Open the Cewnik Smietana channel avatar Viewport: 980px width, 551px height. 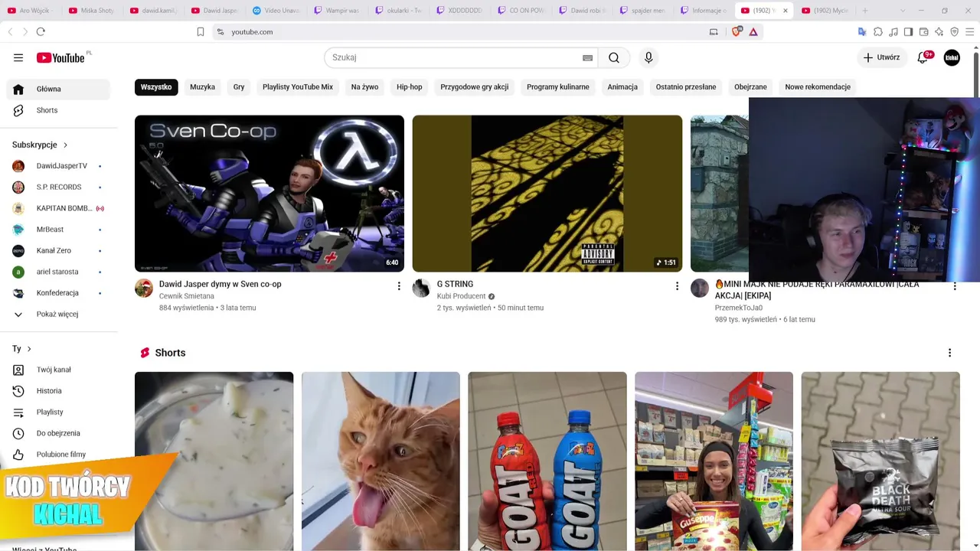pyautogui.click(x=144, y=288)
